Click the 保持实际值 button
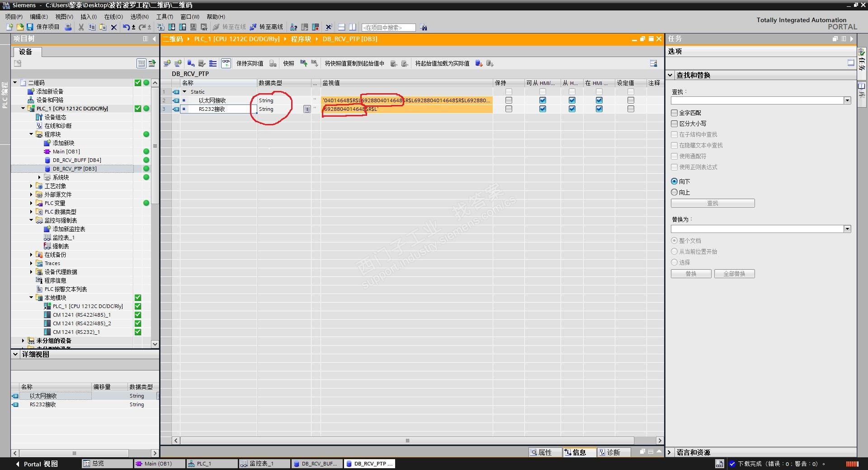Screen dimensions: 868x470 (x=250, y=63)
